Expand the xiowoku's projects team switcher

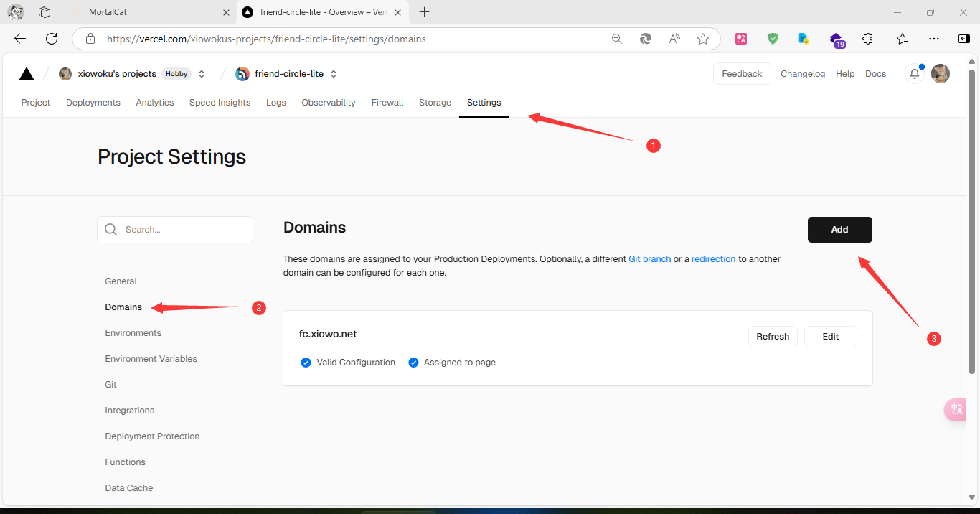[202, 74]
